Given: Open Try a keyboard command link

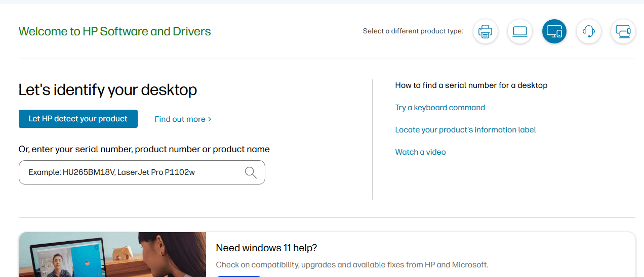Looking at the screenshot, I should tap(440, 108).
